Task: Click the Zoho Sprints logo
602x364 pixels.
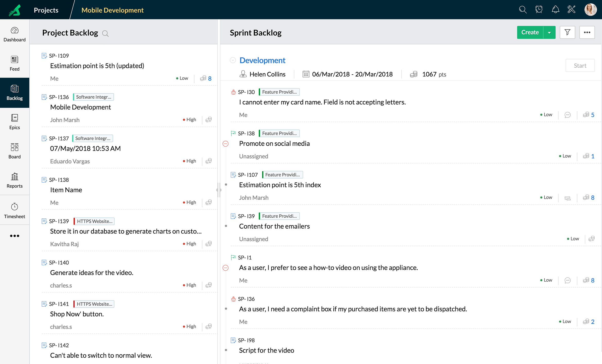Action: tap(15, 10)
